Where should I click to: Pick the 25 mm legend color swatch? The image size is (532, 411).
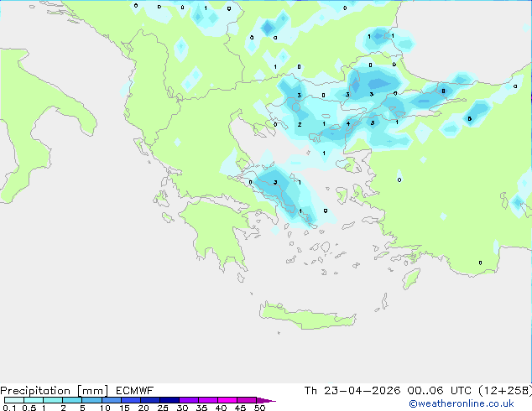click(x=170, y=400)
